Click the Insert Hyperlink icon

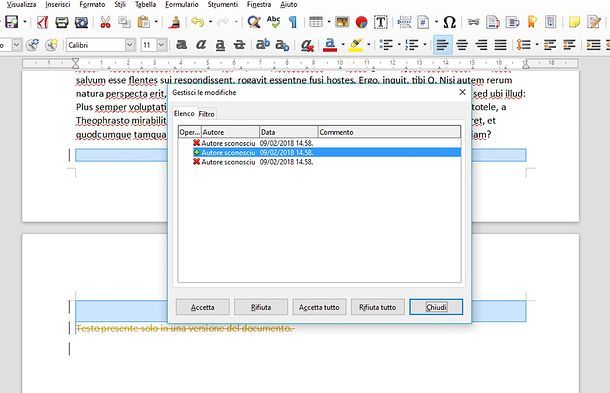[473, 22]
